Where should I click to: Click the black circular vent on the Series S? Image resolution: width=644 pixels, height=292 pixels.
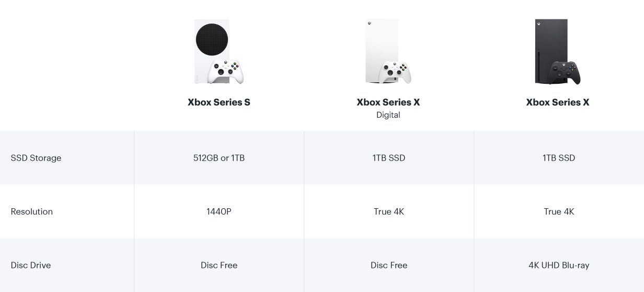[x=211, y=39]
